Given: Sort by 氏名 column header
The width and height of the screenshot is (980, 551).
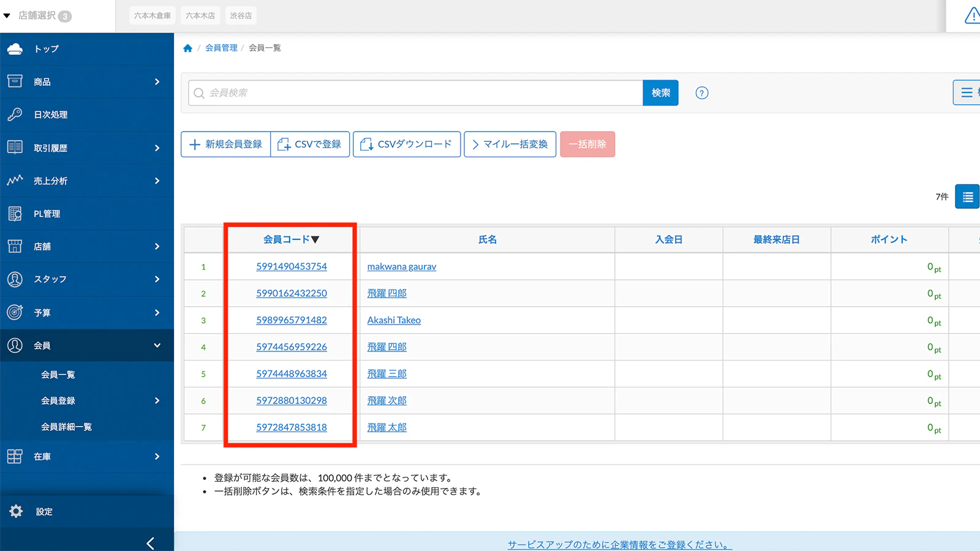Looking at the screenshot, I should pos(488,239).
